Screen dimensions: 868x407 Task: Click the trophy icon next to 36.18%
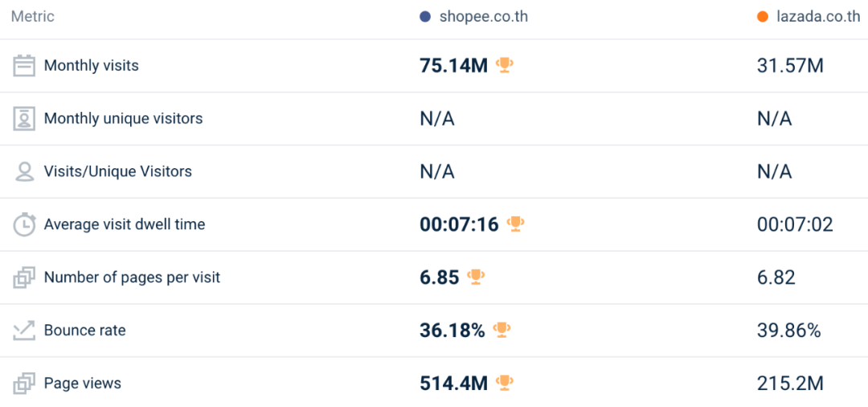[x=502, y=330]
